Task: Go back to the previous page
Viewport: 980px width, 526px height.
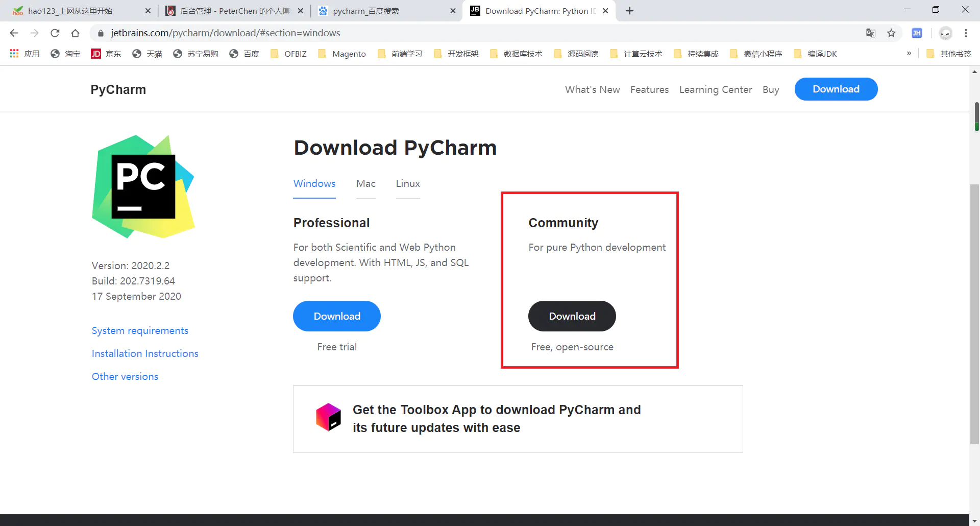Action: click(x=14, y=33)
